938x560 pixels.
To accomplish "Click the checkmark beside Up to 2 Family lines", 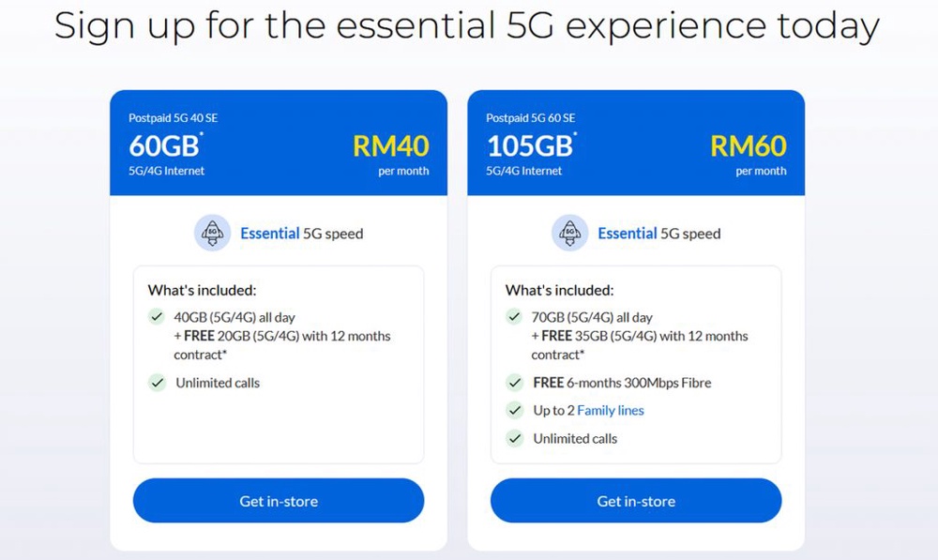I will point(514,411).
